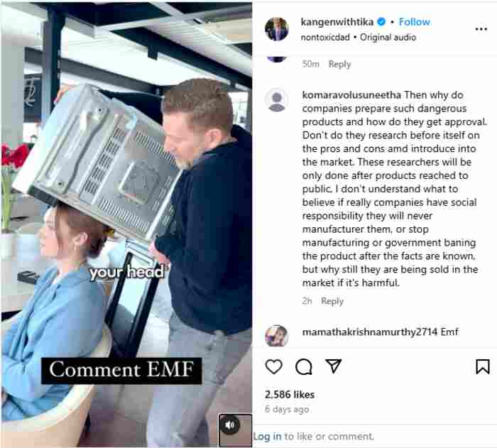497x448 pixels.
Task: Toggle video sound with speaker icon
Action: [x=231, y=425]
